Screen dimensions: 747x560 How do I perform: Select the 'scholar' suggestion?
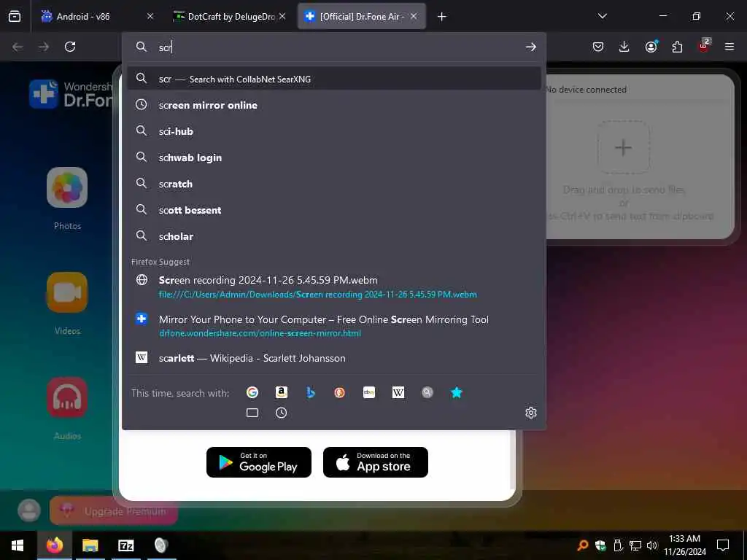tap(334, 236)
